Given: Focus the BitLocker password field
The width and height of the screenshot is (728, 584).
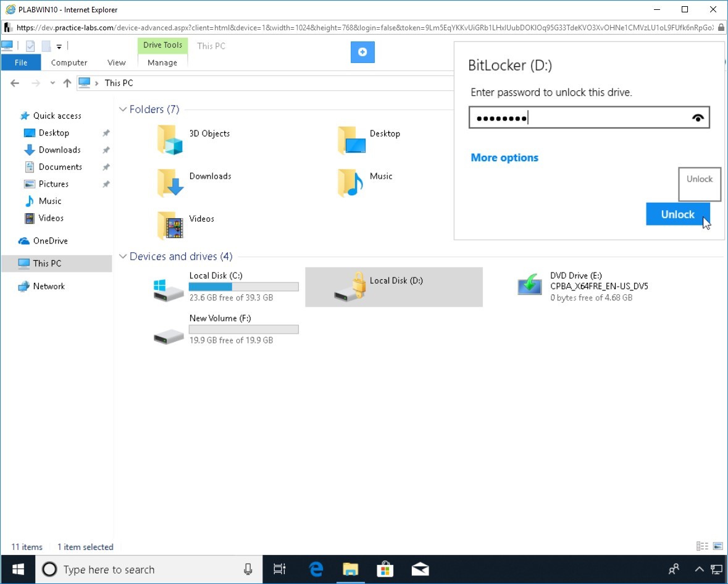Looking at the screenshot, I should point(588,117).
